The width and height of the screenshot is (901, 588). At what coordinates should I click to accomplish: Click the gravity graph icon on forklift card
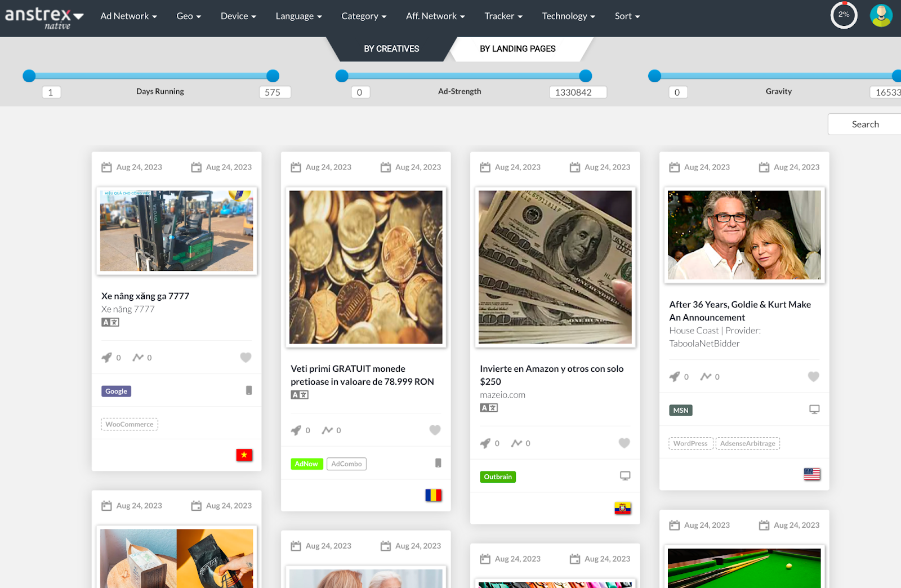(x=138, y=357)
